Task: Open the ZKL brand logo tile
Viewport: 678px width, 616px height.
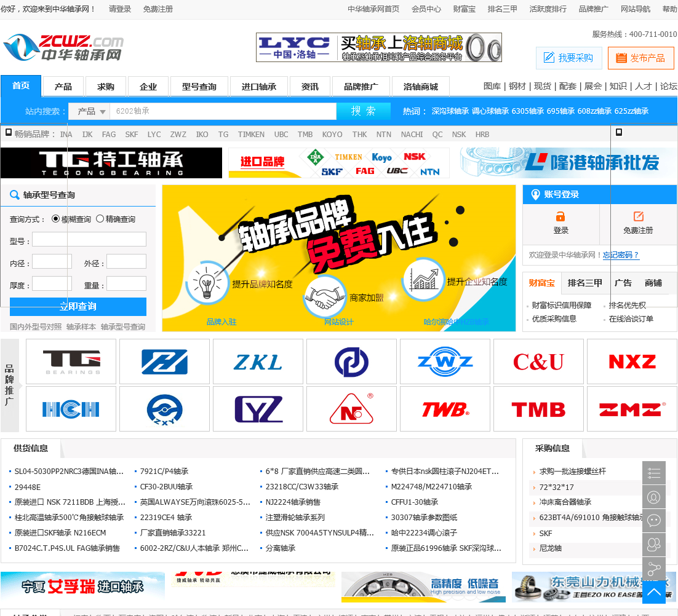Action: coord(258,361)
